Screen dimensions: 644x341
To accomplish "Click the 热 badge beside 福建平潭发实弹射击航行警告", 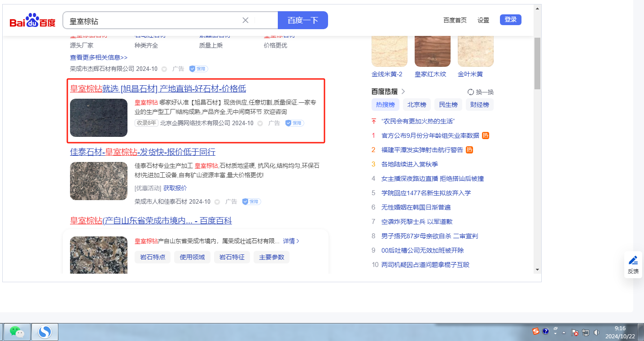I will point(469,150).
